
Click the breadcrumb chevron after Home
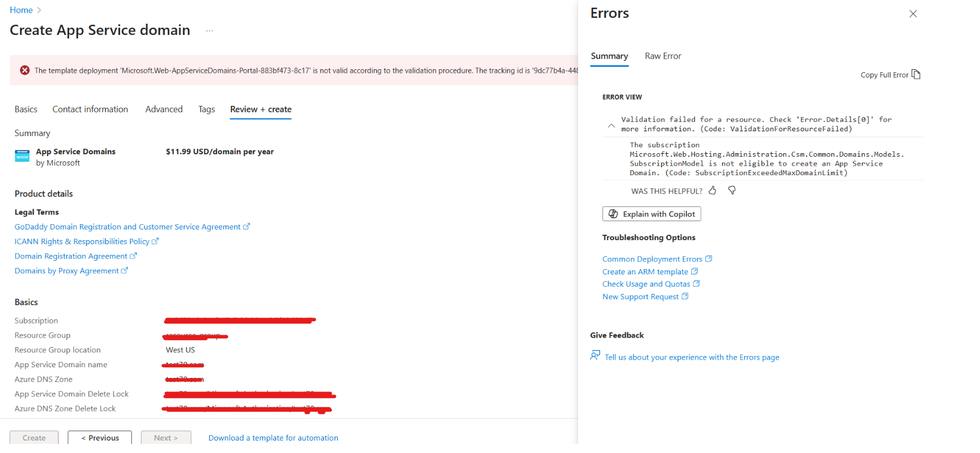click(39, 10)
